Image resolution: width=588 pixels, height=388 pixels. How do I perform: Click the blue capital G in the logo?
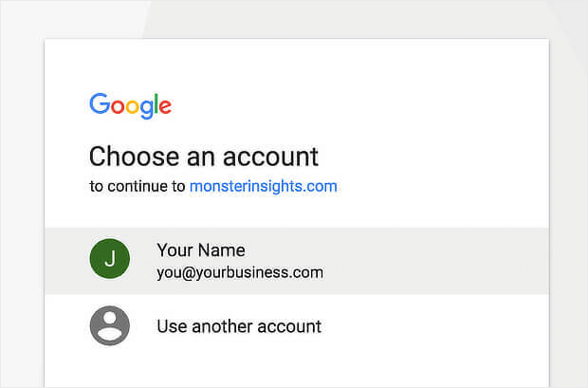pos(99,104)
